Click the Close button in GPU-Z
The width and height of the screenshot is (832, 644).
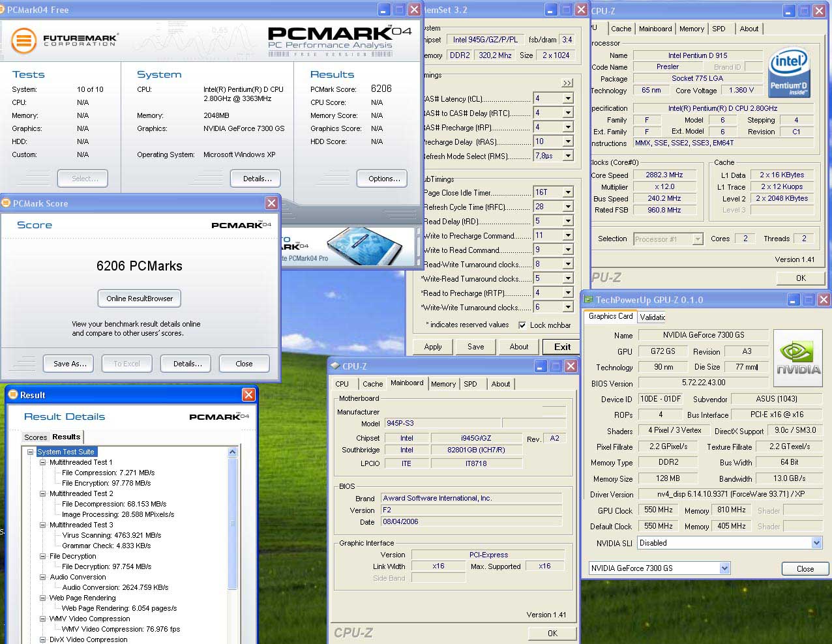coord(805,568)
